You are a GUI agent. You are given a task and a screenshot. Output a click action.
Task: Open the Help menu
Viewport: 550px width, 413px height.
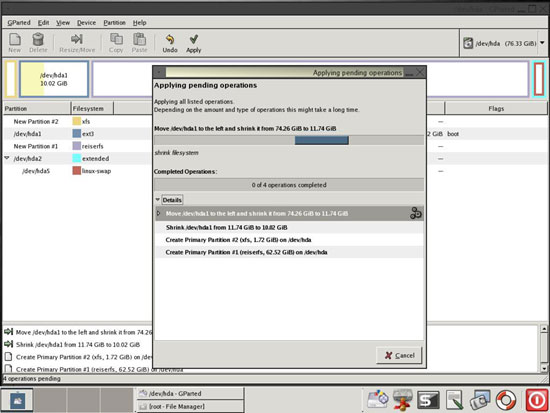tap(140, 23)
